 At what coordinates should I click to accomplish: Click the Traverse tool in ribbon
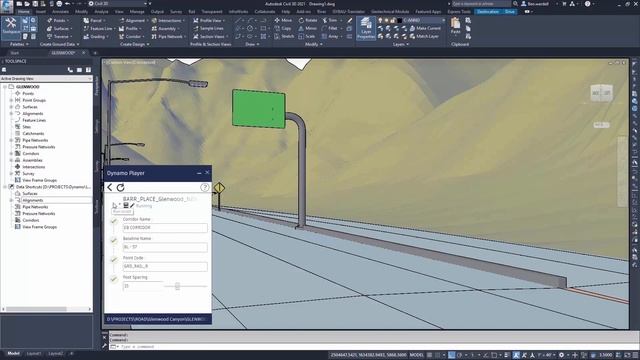point(60,36)
